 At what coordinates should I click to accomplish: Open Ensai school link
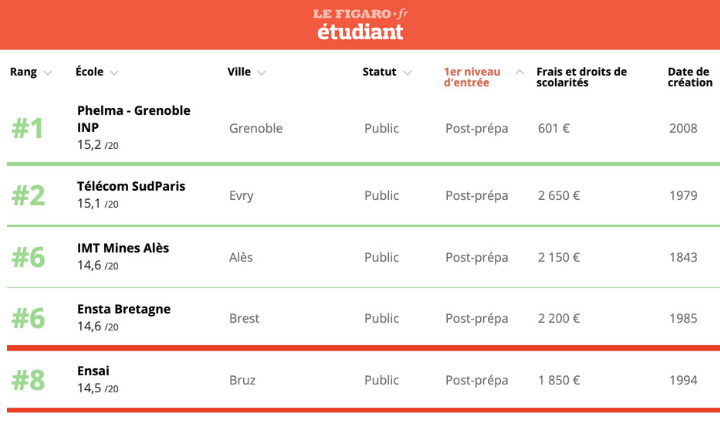pos(93,371)
